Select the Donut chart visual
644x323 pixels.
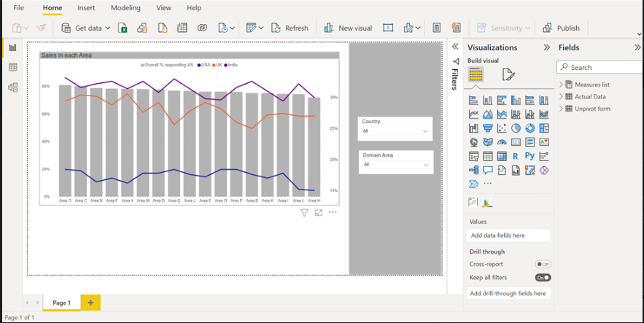click(529, 128)
